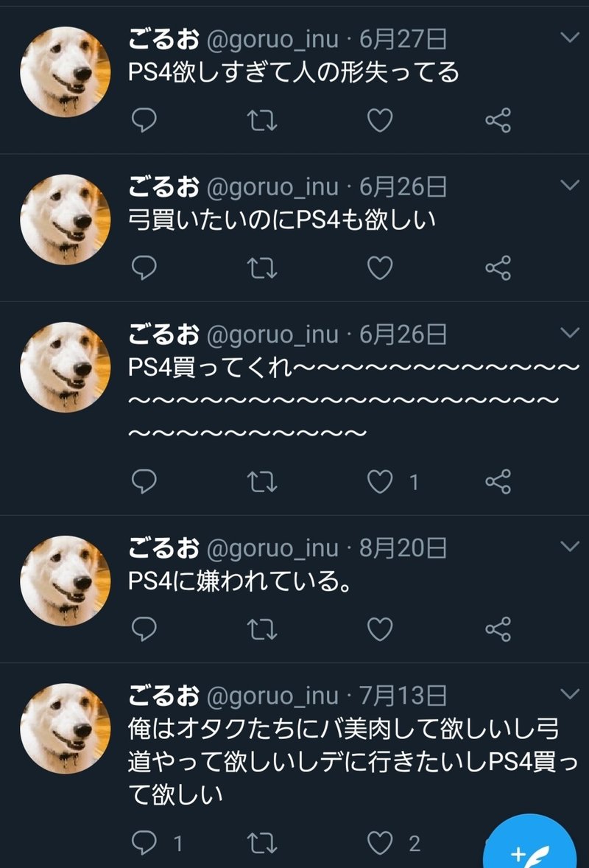Share the PS4に嫌われている tweet

click(498, 629)
